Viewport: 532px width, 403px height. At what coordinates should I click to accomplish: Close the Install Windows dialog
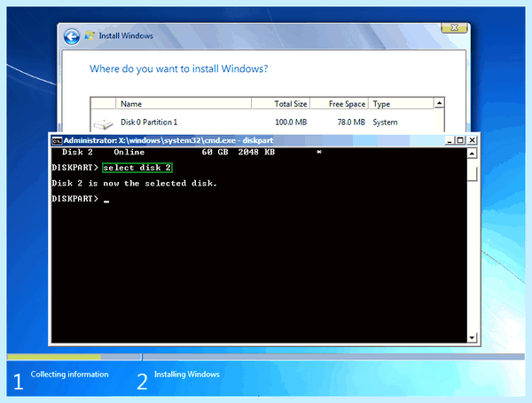coord(454,28)
